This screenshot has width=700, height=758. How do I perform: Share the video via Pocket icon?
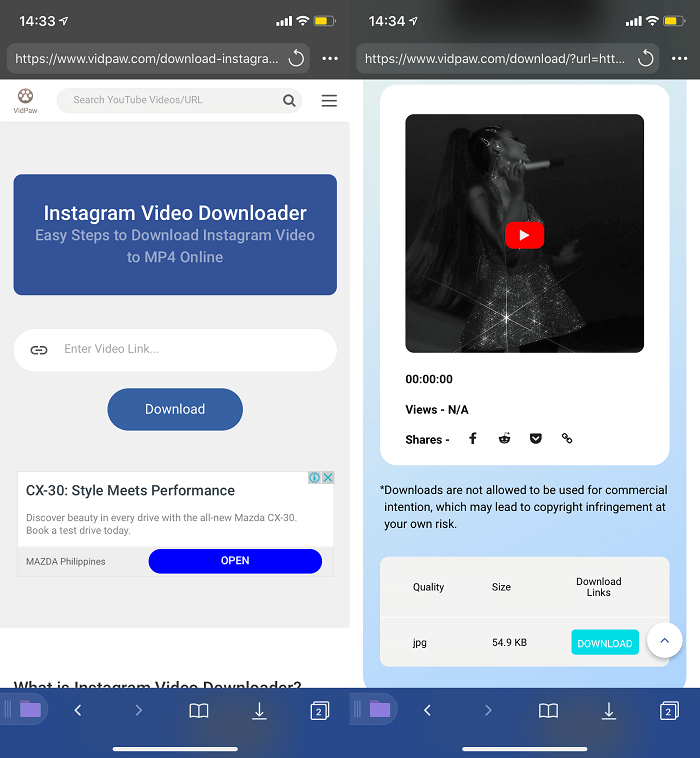[x=536, y=439]
